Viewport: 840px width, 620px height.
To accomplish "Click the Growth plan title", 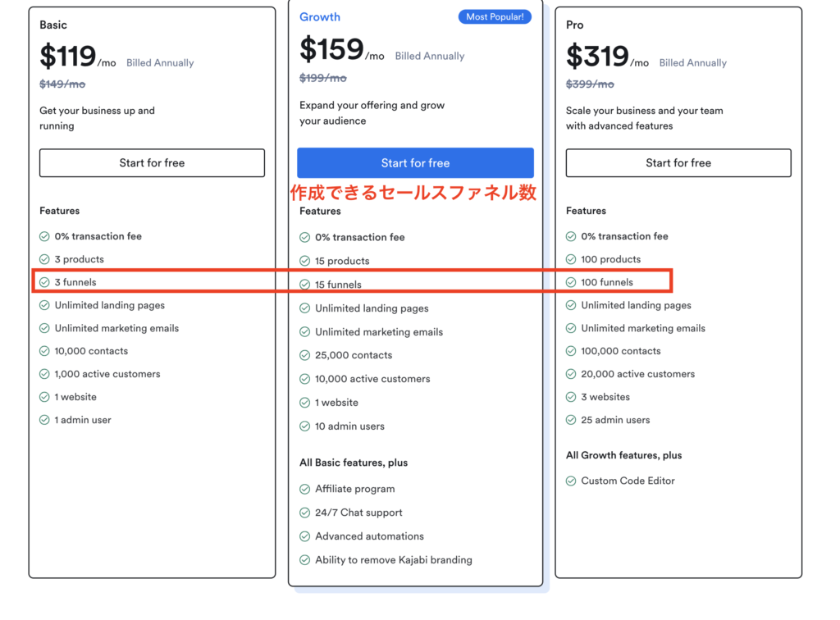I will pyautogui.click(x=320, y=16).
